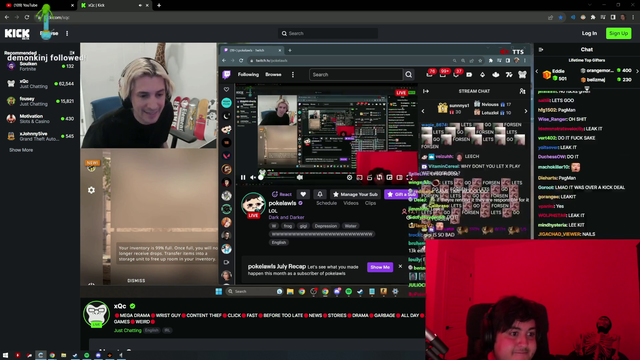Show previous Twitch gift leaderboard entries
640x360 pixels.
423,111
